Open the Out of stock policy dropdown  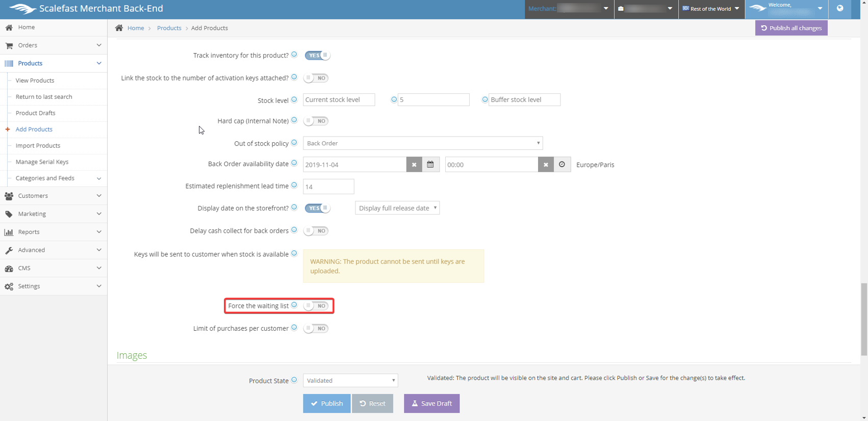422,143
